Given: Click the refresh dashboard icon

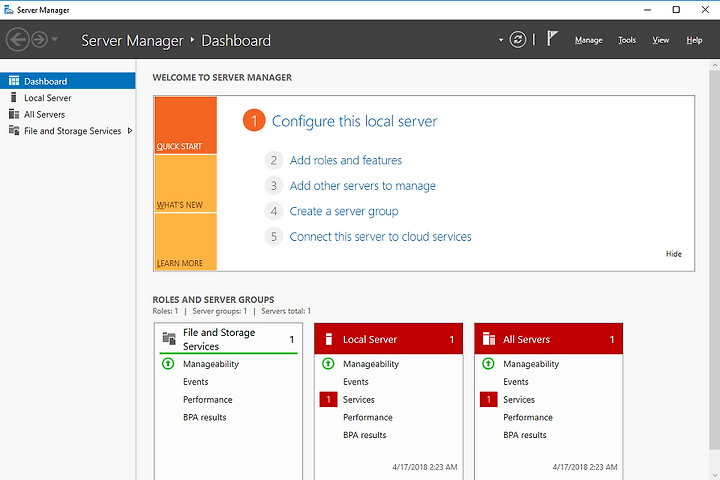Looking at the screenshot, I should tap(518, 40).
